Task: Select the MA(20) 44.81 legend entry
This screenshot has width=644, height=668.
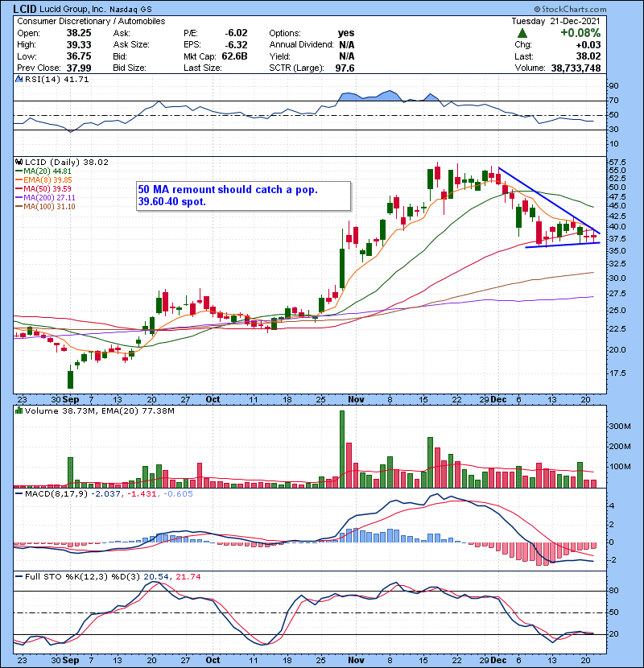Action: (43, 171)
